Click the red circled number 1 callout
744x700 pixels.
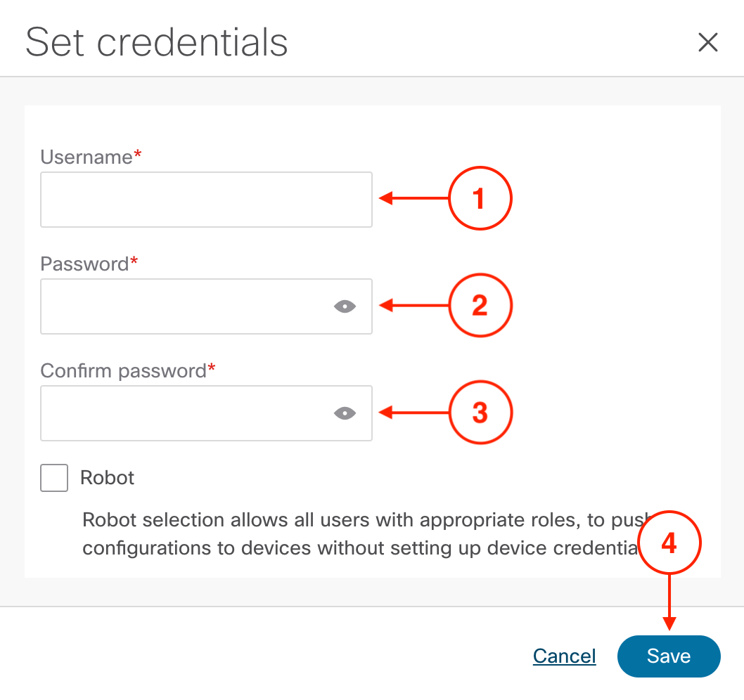(x=480, y=198)
